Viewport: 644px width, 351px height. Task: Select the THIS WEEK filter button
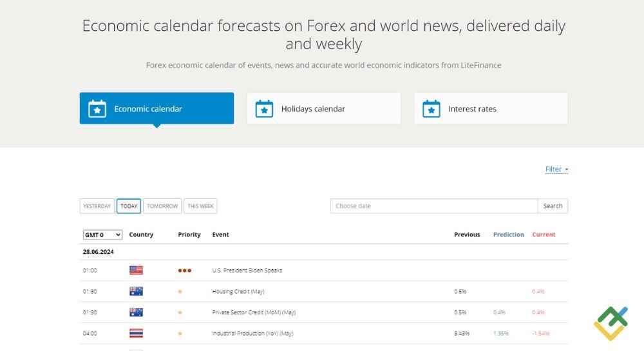200,206
